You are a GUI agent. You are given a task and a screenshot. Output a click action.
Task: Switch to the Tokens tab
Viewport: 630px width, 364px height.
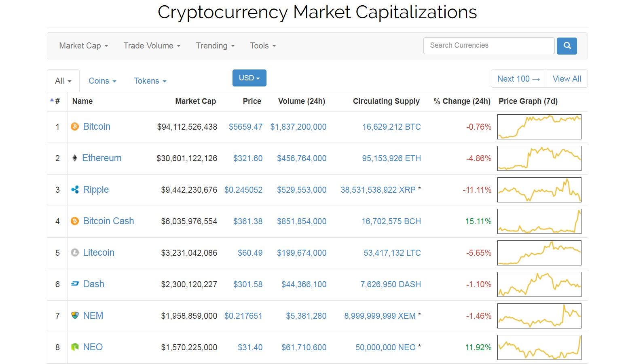coord(150,81)
